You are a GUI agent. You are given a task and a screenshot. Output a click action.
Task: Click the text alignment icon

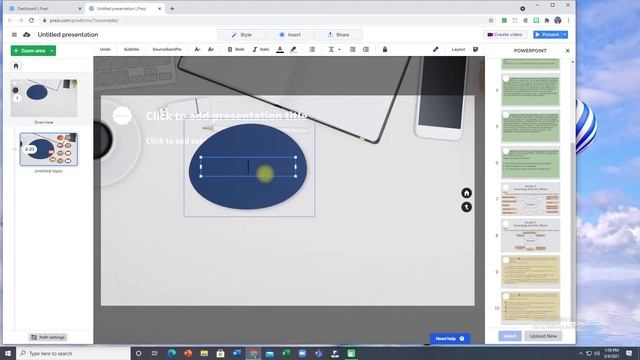[x=331, y=49]
